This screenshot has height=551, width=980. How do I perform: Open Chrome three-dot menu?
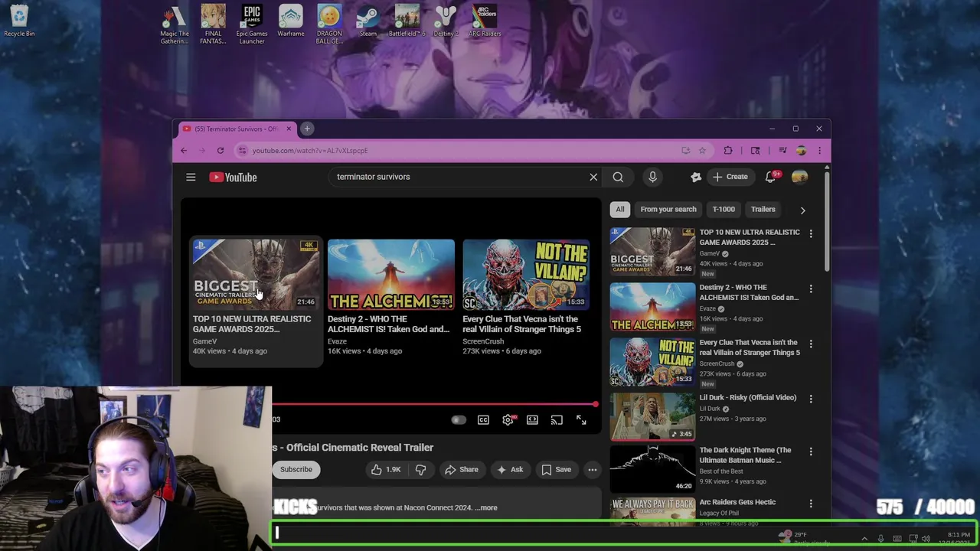(x=819, y=151)
